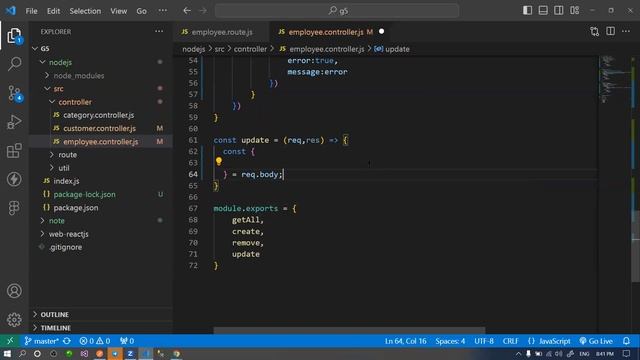Open the Edit menu
Image resolution: width=640 pixels, height=360 pixels.
click(53, 11)
